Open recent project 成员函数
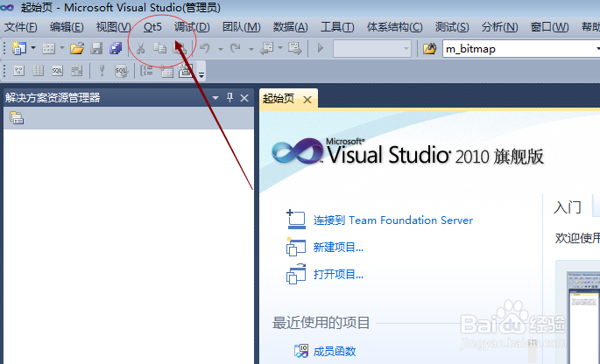The image size is (600, 364). (335, 351)
